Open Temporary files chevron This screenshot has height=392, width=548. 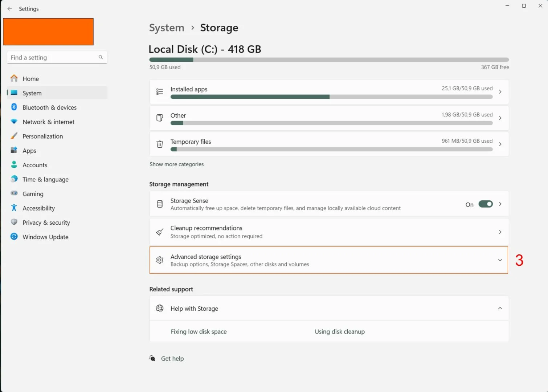pos(500,144)
